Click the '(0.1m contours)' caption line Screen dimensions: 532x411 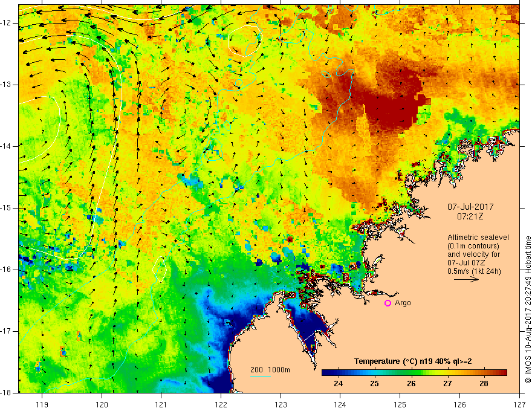coord(473,246)
